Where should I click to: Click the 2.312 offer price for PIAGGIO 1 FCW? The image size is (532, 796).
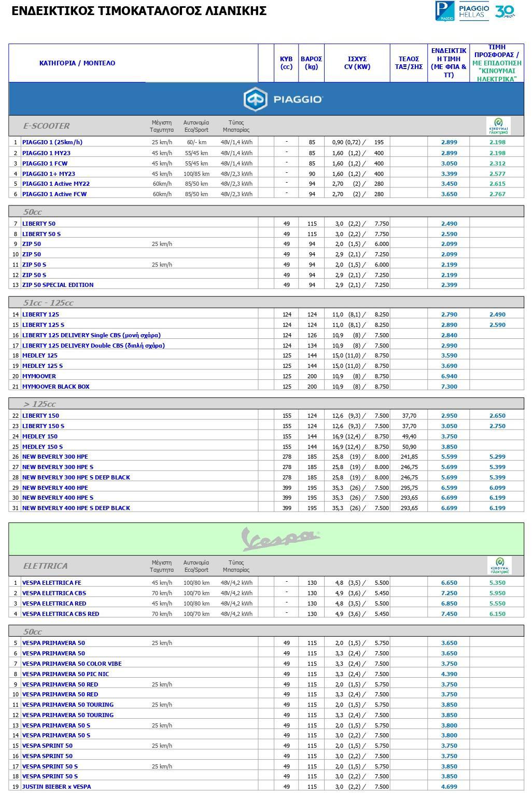[x=497, y=163]
